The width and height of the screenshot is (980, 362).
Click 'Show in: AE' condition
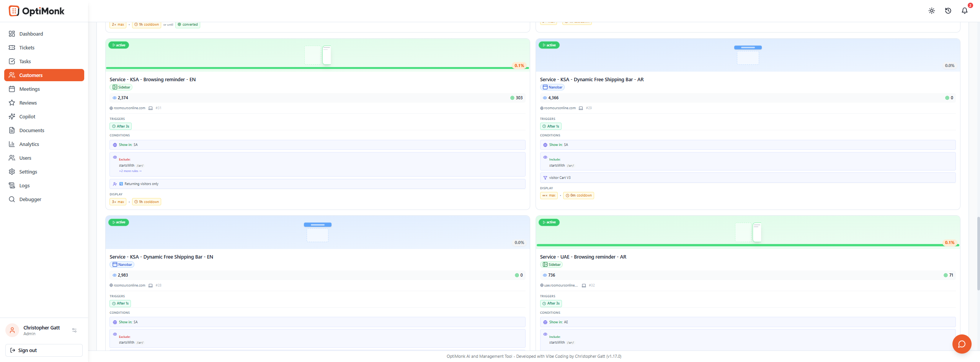[748, 322]
